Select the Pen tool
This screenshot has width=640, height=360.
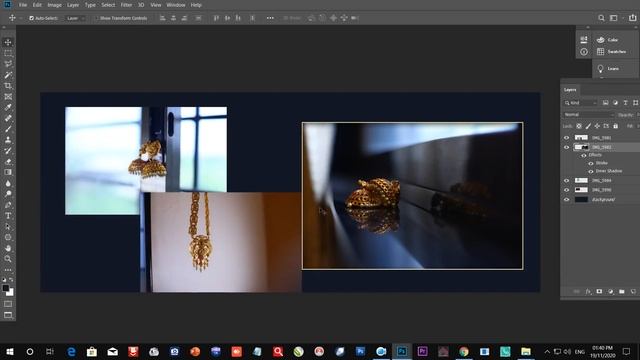pos(8,205)
